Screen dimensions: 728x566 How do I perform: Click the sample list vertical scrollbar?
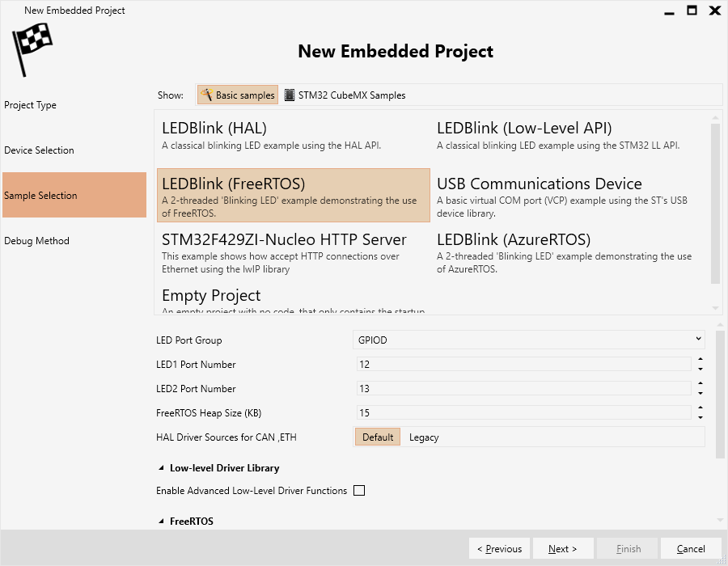tap(715, 203)
